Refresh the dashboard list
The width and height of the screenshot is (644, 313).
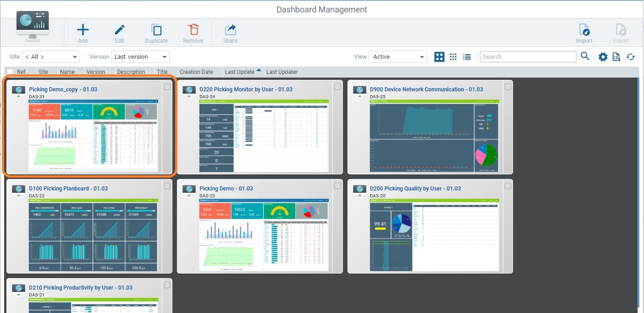pyautogui.click(x=631, y=56)
